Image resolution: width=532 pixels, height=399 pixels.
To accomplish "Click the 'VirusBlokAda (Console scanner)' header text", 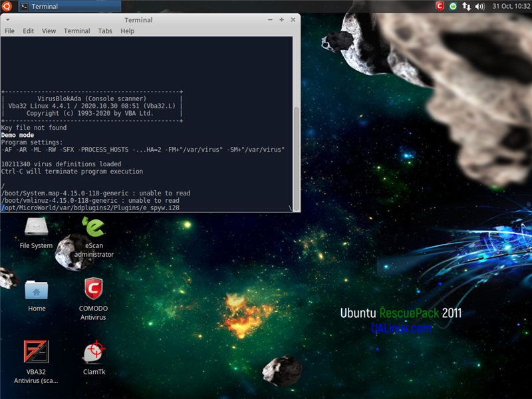I will click(92, 98).
